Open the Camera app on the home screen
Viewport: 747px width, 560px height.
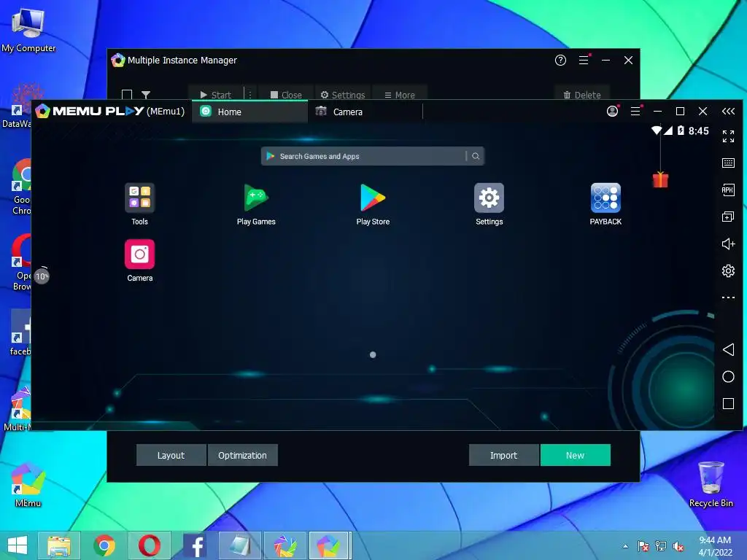click(x=139, y=254)
